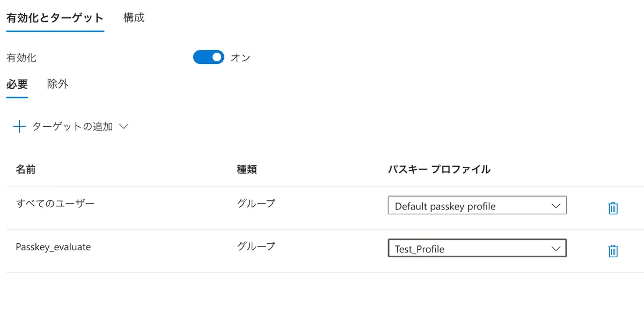Click the Default passkey profile dropdown arrow
The height and width of the screenshot is (333, 644).
point(555,206)
